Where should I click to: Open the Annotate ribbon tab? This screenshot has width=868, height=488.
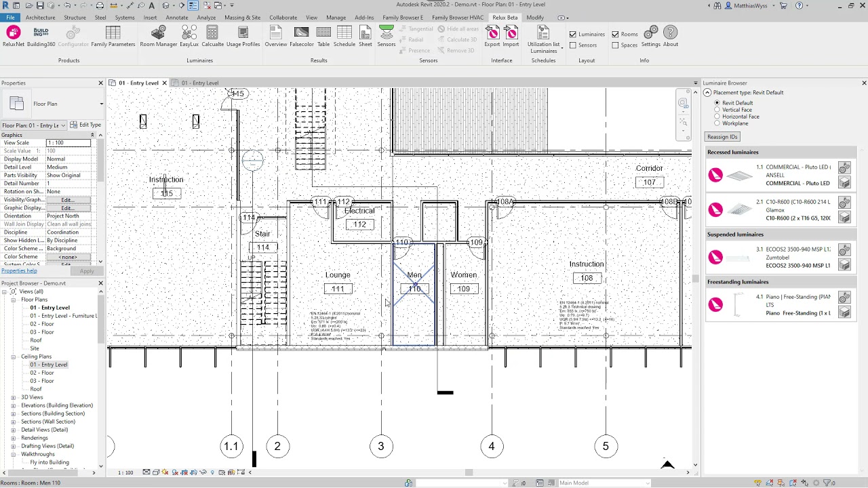(x=177, y=17)
